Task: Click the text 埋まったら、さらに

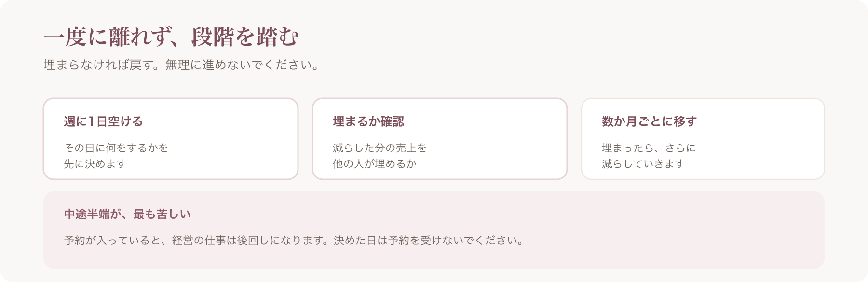Action: coord(649,148)
